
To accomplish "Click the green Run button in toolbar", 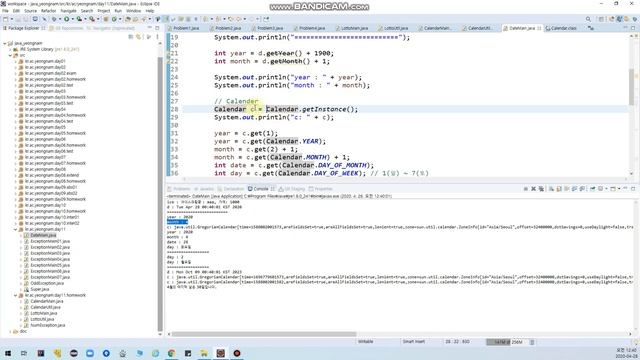I will 66,19.
